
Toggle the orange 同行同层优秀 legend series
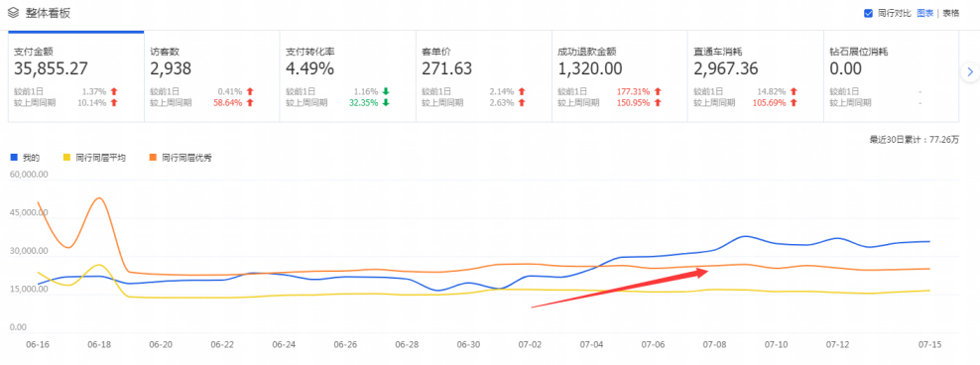pyautogui.click(x=182, y=158)
